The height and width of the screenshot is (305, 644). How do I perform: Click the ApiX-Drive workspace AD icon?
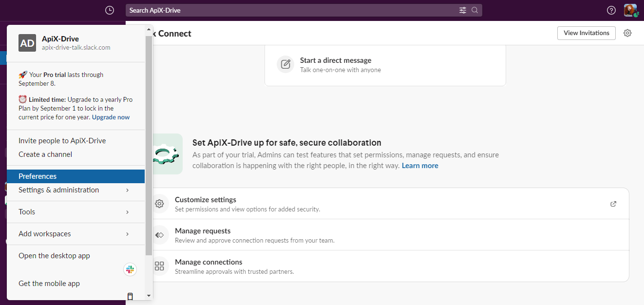(x=27, y=43)
